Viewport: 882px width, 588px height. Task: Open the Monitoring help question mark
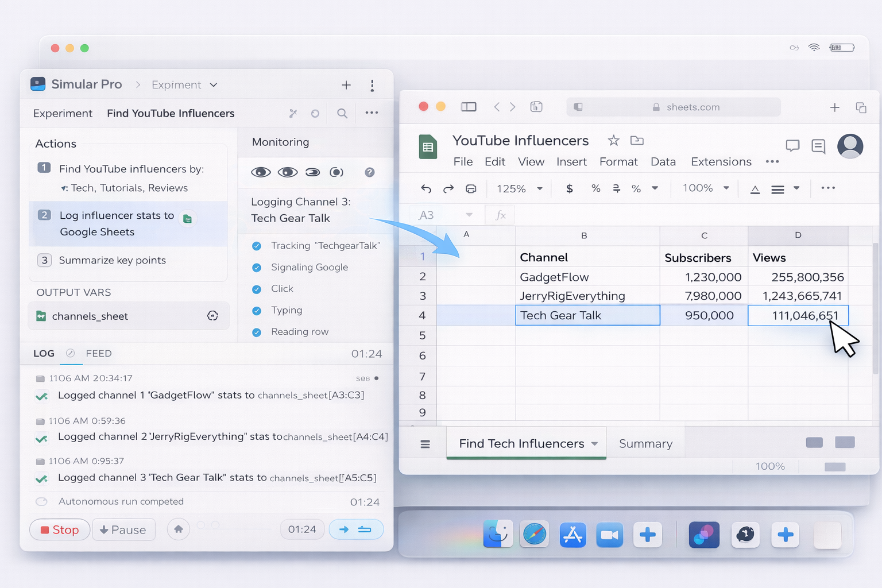point(370,172)
